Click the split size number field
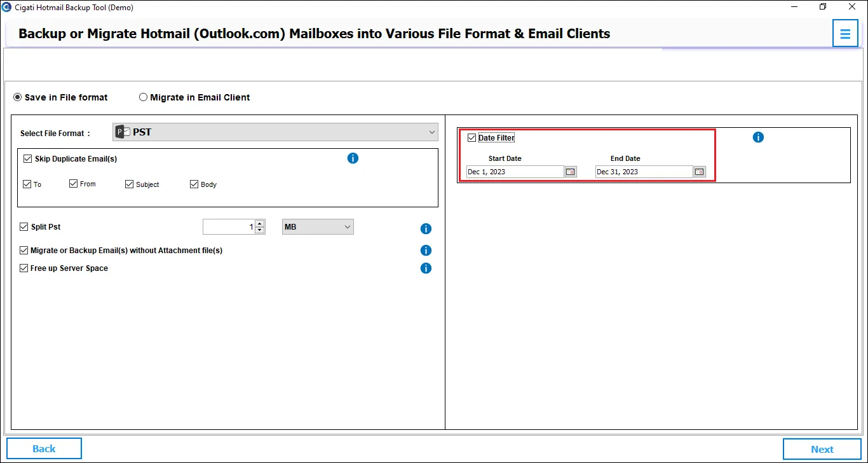 coord(229,227)
